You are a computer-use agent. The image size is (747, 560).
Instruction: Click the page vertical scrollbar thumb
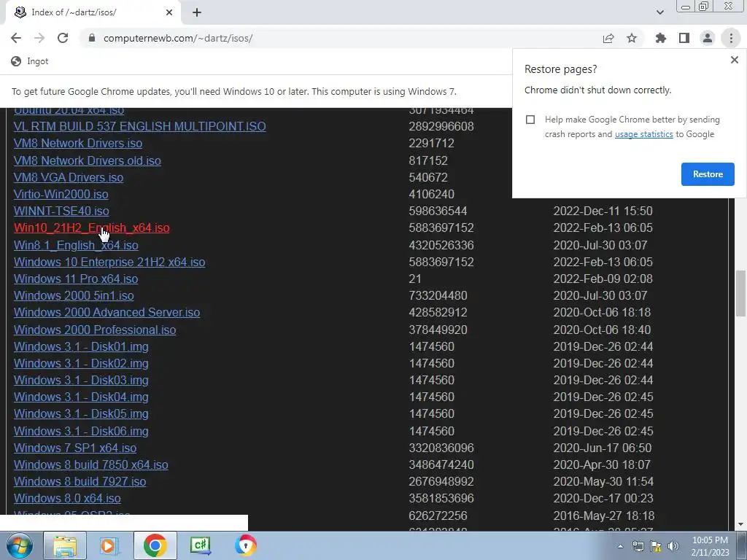click(x=740, y=293)
